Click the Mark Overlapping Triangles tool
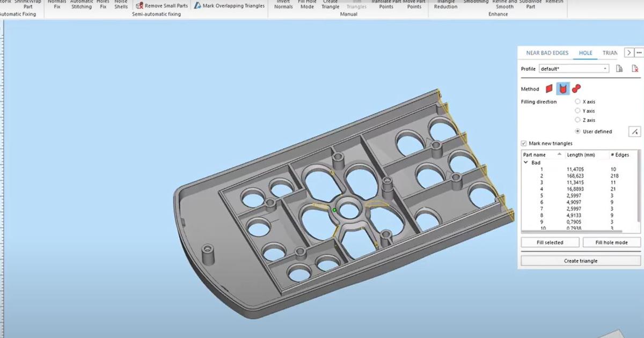Screen dimensions: 644x338 click(x=229, y=5)
